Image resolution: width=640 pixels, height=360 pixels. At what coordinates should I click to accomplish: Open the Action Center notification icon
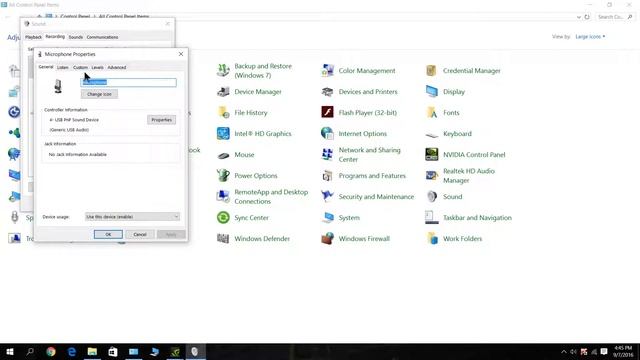(604, 352)
